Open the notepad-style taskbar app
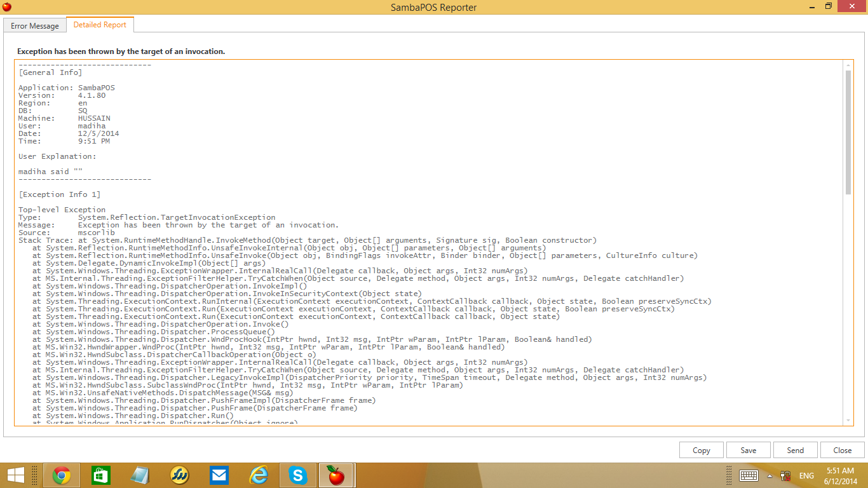Screen dimensions: 868x488 (140, 475)
